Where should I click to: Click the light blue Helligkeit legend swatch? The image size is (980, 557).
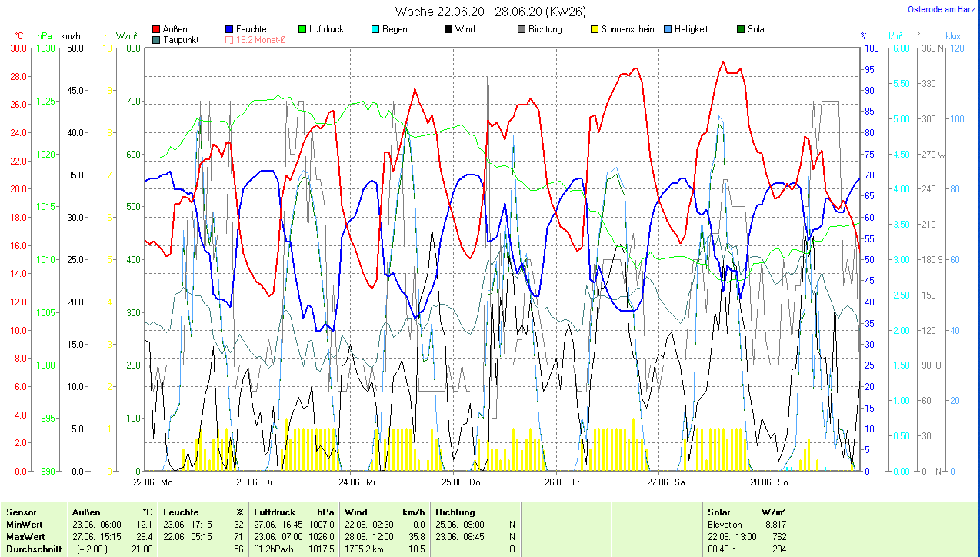pyautogui.click(x=668, y=29)
